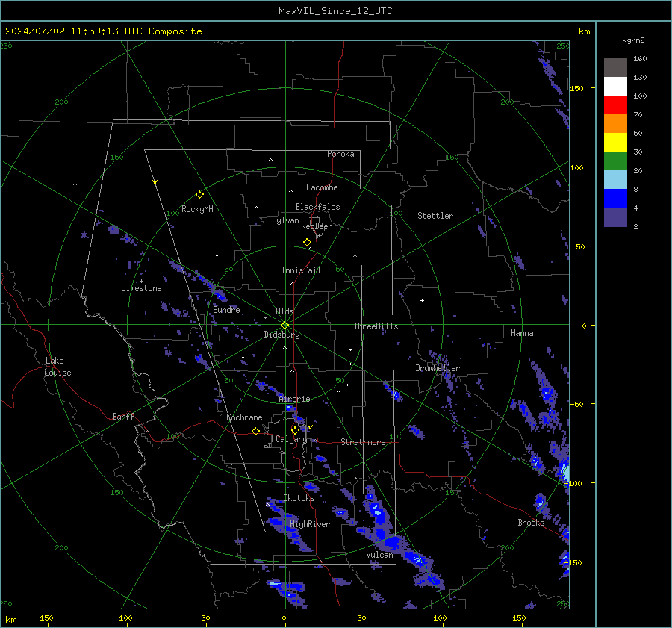The height and width of the screenshot is (628, 672).
Task: Select the yellow diamond marker above Calgary
Action: click(x=295, y=430)
